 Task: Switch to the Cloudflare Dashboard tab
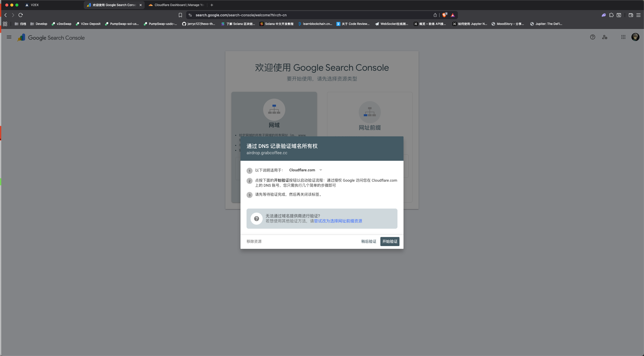(176, 5)
